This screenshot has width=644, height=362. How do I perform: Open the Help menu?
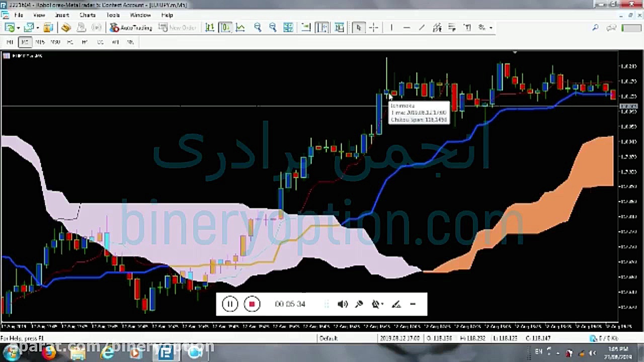167,15
